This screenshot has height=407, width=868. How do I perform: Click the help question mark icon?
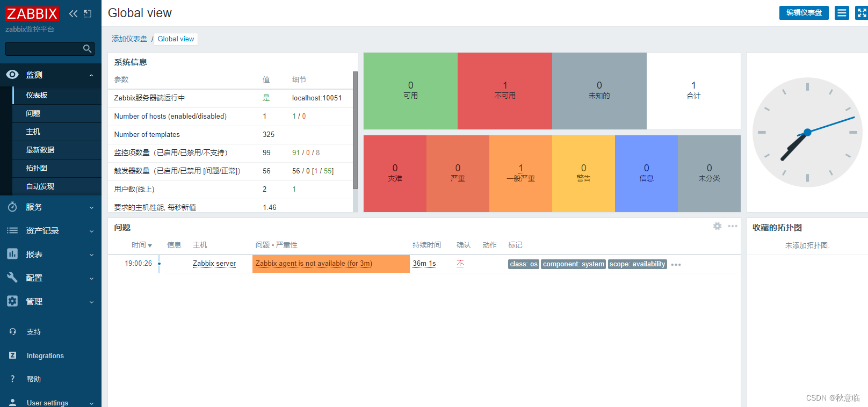point(12,379)
